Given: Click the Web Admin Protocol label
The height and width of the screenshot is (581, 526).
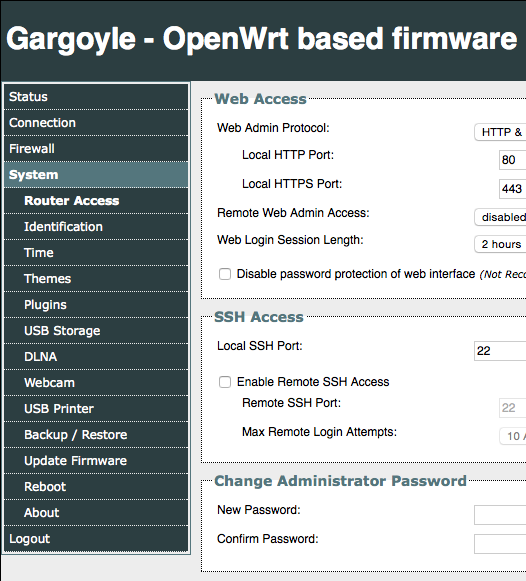Looking at the screenshot, I should tap(273, 128).
